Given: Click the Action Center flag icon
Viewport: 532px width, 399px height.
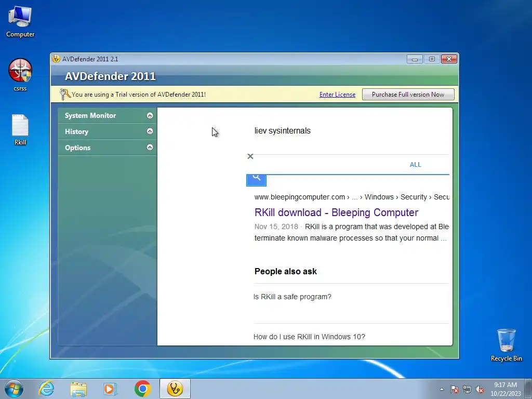Looking at the screenshot, I should click(x=455, y=389).
